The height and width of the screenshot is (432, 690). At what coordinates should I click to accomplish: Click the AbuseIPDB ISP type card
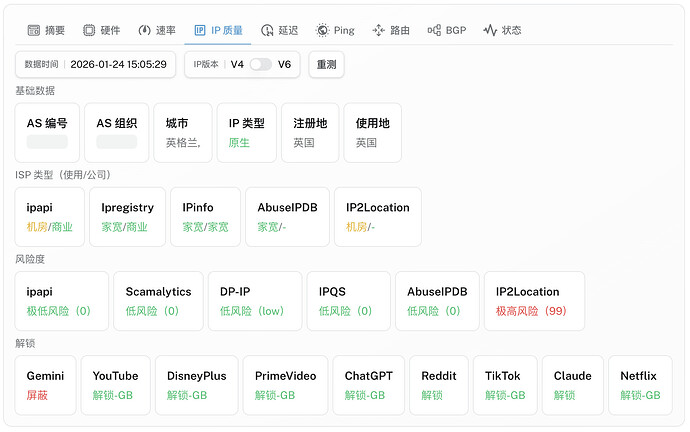(287, 217)
